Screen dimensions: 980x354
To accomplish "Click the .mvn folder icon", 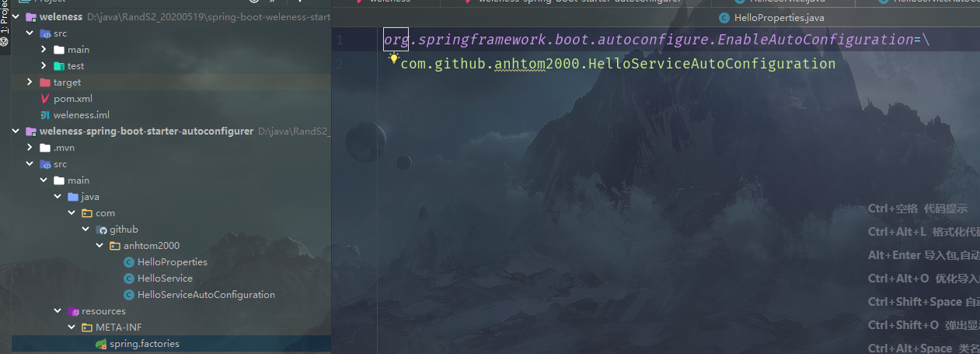I will coord(45,148).
